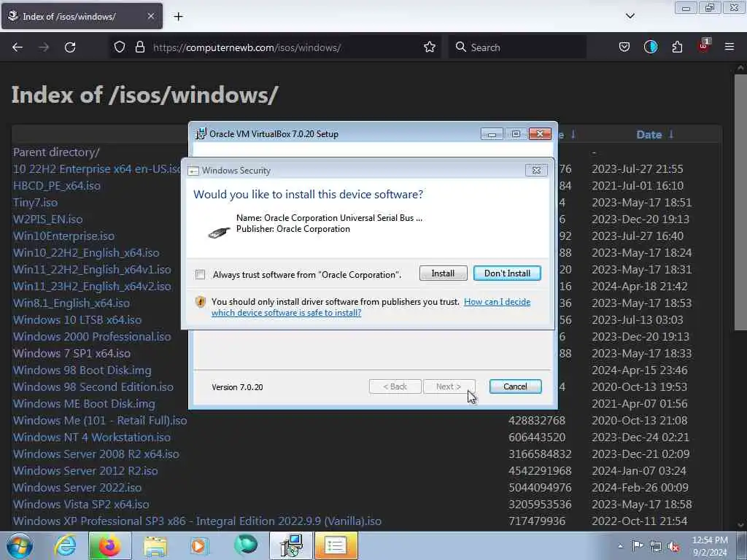
Task: Expand the list all tabs chevron
Action: pos(630,16)
